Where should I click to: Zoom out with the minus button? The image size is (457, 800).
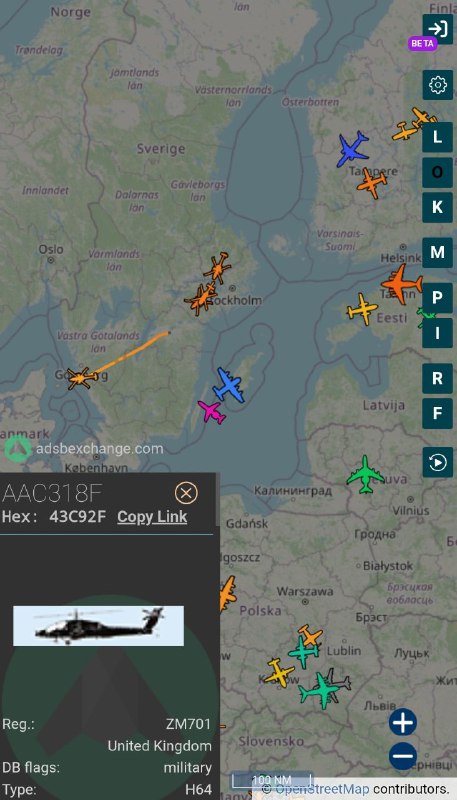point(403,756)
